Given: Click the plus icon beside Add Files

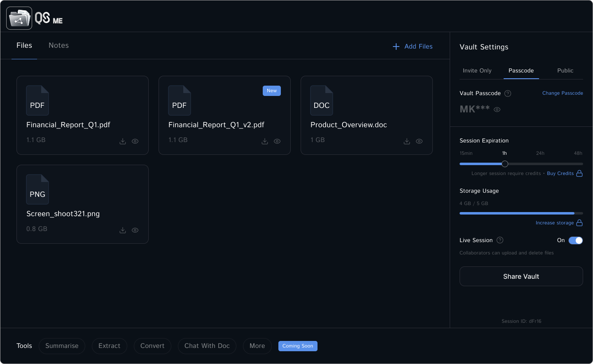Looking at the screenshot, I should pos(396,47).
